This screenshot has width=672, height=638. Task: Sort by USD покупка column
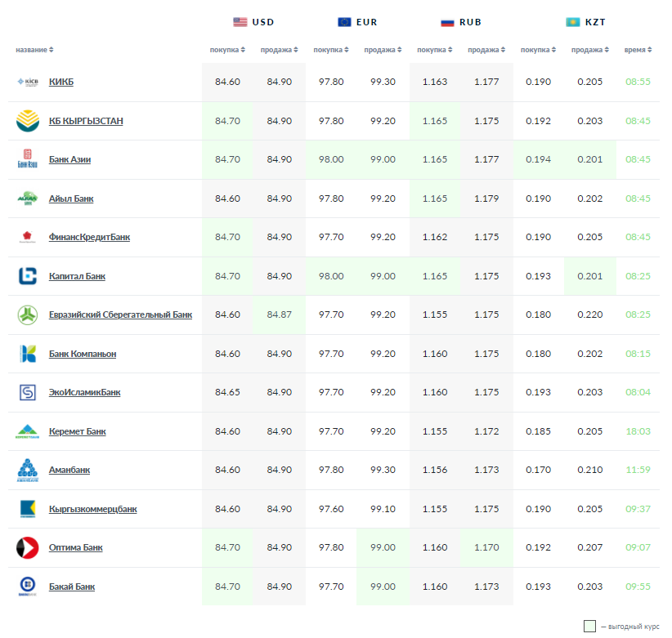pyautogui.click(x=227, y=50)
